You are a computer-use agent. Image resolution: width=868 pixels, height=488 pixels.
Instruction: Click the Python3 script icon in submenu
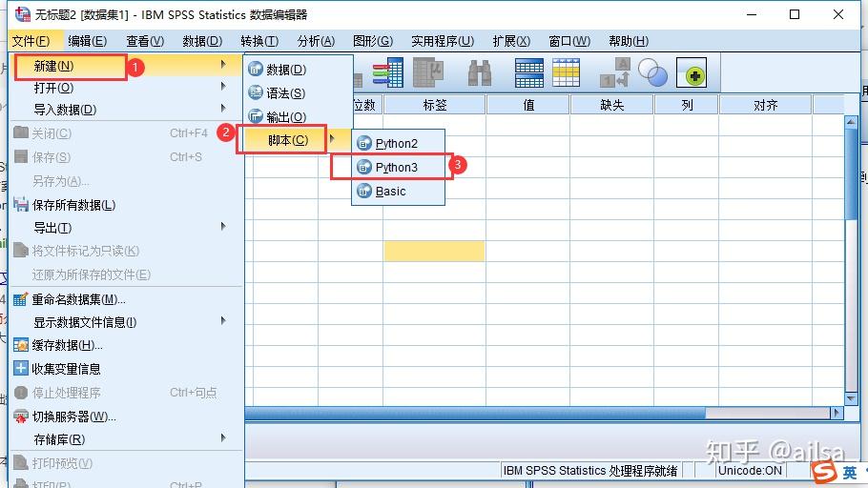(363, 167)
